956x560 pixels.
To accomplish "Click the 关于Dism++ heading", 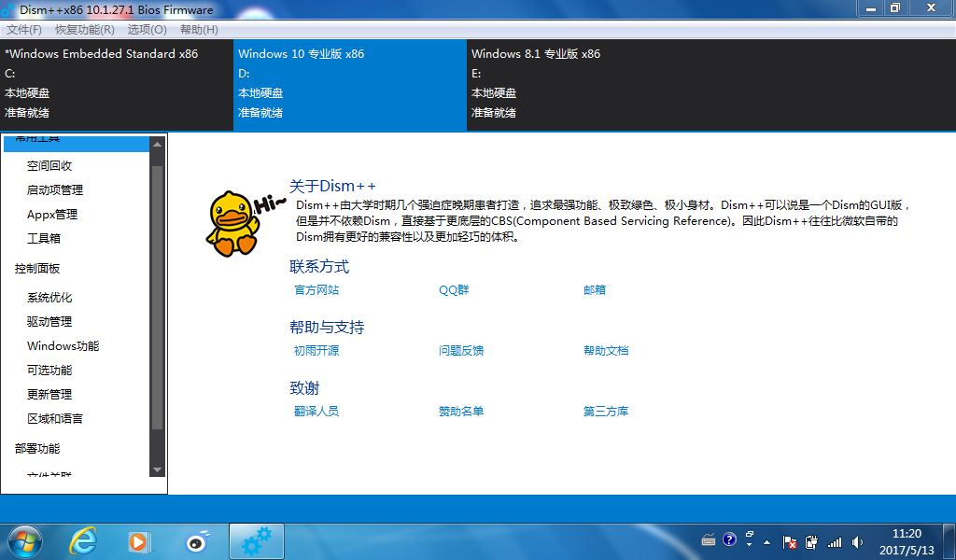I will coord(332,186).
